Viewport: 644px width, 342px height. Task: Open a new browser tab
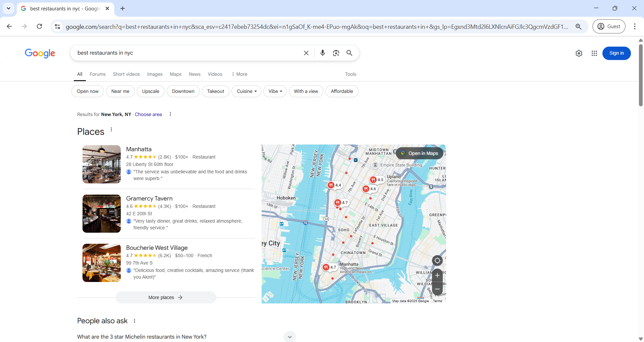coord(122,8)
